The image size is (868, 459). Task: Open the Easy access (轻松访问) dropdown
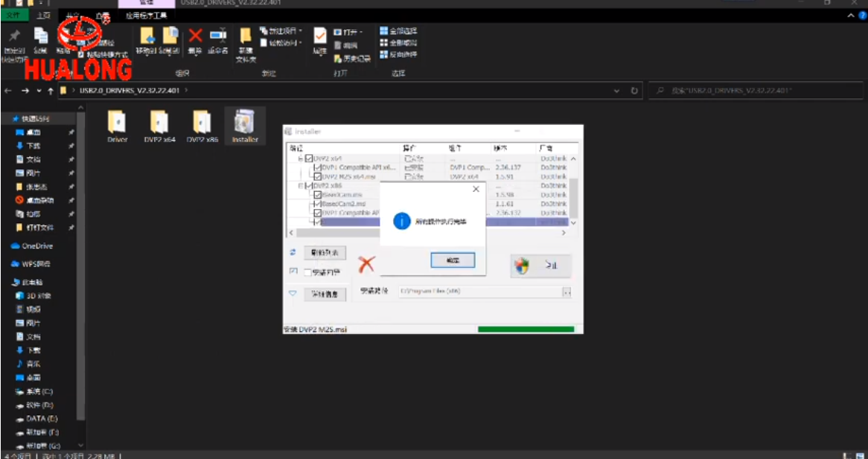click(x=281, y=42)
